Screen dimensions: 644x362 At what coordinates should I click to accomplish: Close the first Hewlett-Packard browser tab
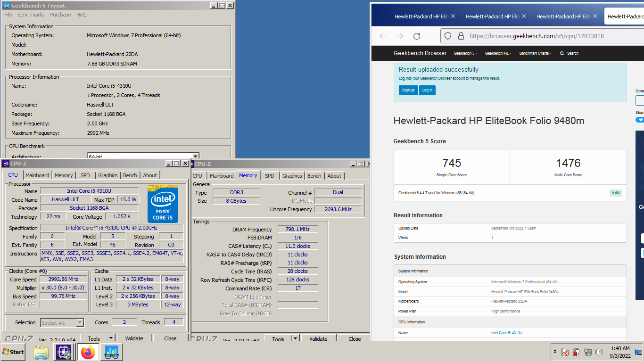point(453,16)
